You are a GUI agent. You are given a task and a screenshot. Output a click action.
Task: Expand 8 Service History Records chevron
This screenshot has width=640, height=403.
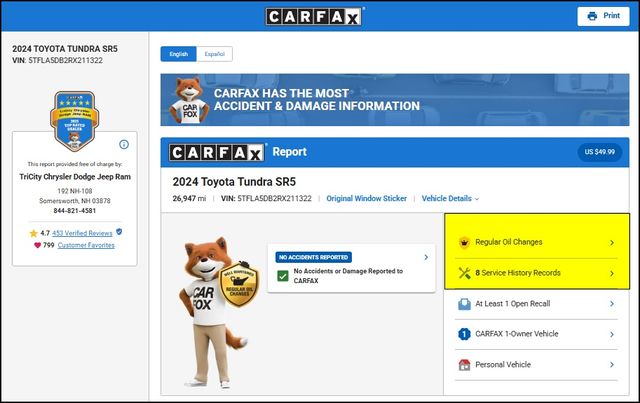point(612,273)
